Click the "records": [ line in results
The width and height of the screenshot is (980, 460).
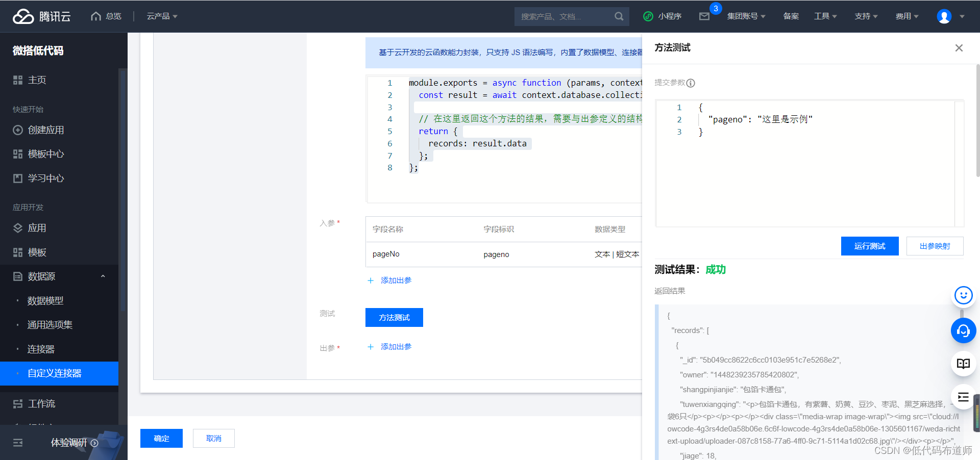point(690,330)
